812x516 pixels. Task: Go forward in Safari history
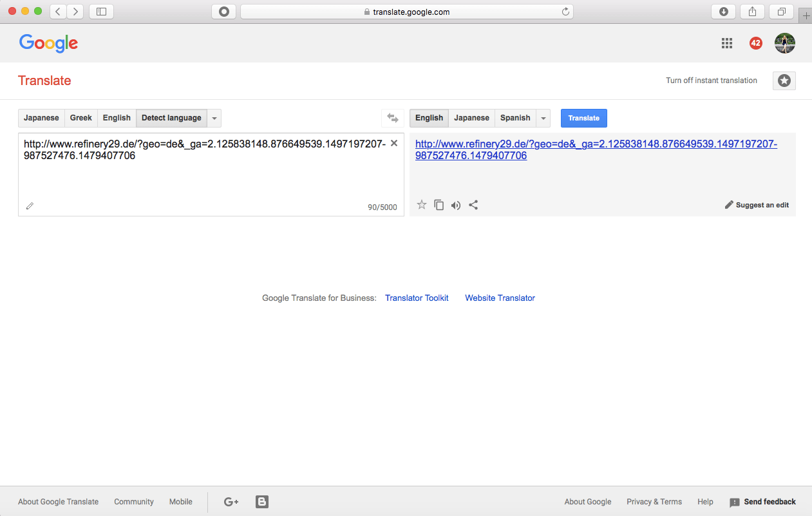click(75, 12)
